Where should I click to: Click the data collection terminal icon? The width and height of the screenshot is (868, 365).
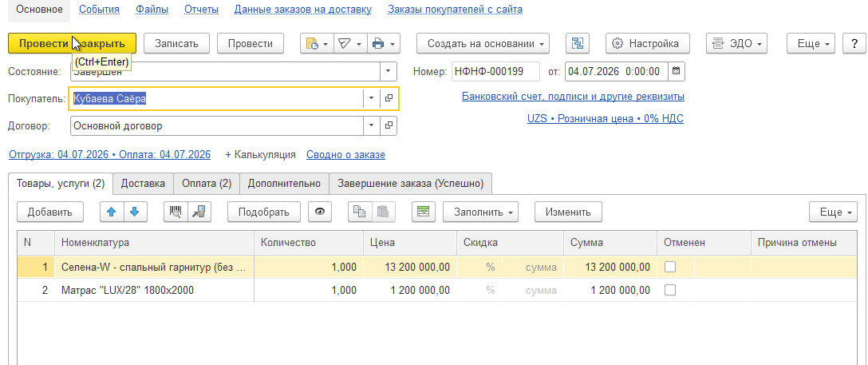pyautogui.click(x=199, y=212)
